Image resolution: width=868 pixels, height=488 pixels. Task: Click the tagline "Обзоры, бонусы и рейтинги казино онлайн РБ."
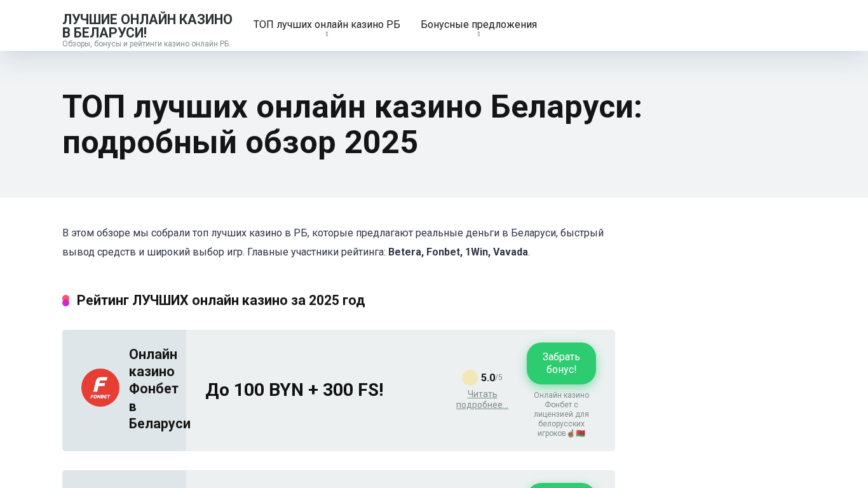pyautogui.click(x=146, y=44)
